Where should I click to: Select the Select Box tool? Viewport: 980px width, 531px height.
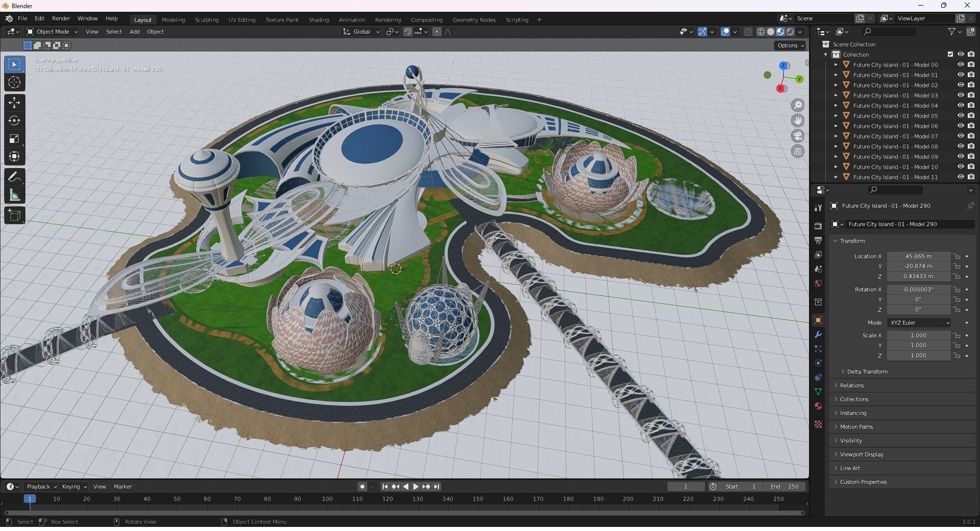pos(14,64)
